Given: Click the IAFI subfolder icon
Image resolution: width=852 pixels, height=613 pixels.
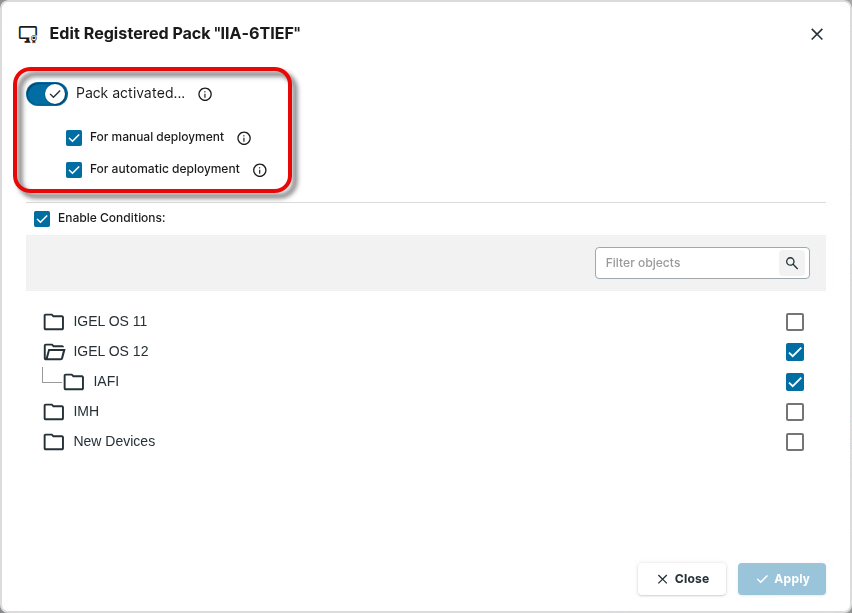Looking at the screenshot, I should [x=74, y=382].
